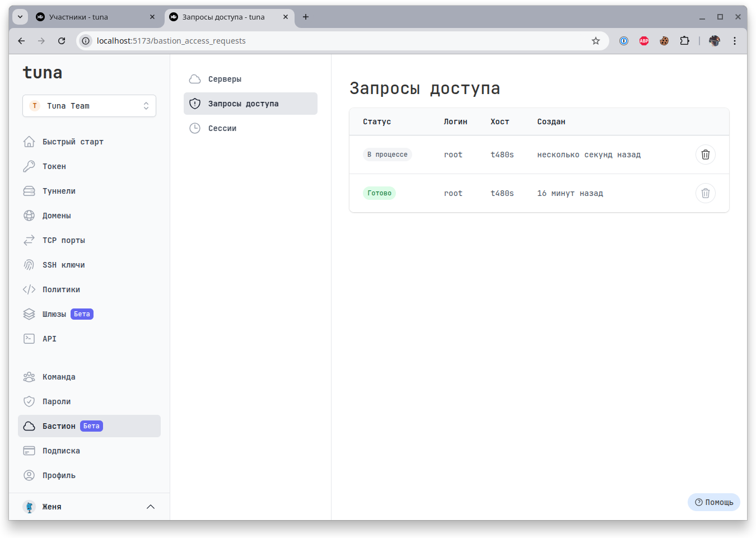The height and width of the screenshot is (538, 756).
Task: Reload the current page
Action: pyautogui.click(x=62, y=41)
